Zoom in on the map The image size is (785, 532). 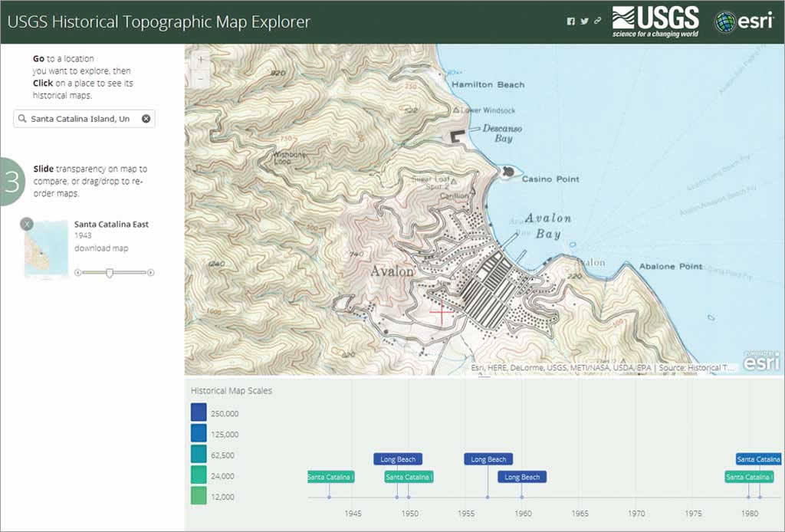201,60
